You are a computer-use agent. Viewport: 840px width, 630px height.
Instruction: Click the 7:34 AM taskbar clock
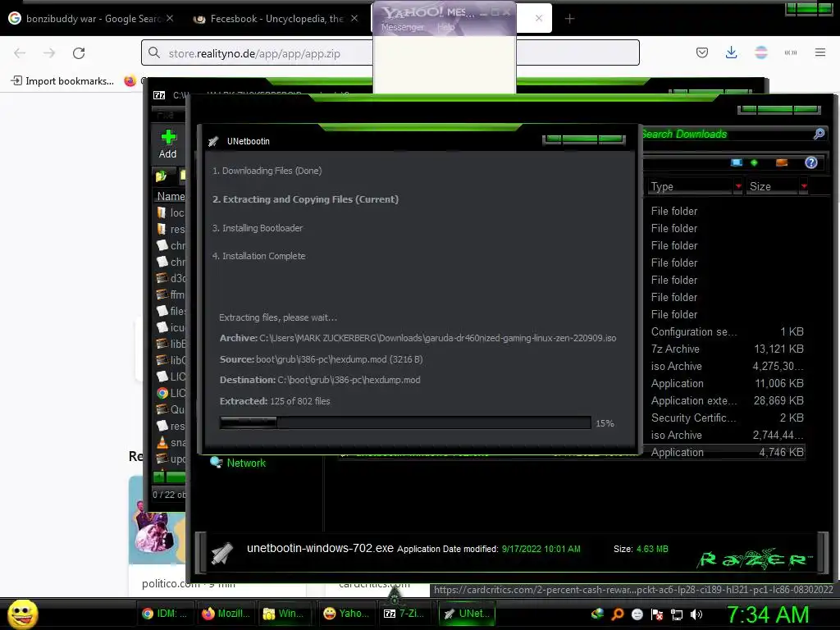(x=767, y=614)
